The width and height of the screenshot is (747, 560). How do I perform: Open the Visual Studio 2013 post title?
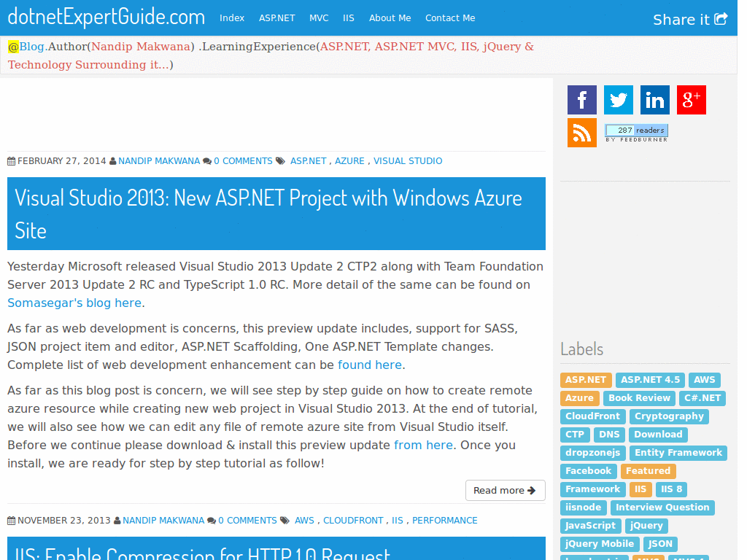click(x=268, y=214)
